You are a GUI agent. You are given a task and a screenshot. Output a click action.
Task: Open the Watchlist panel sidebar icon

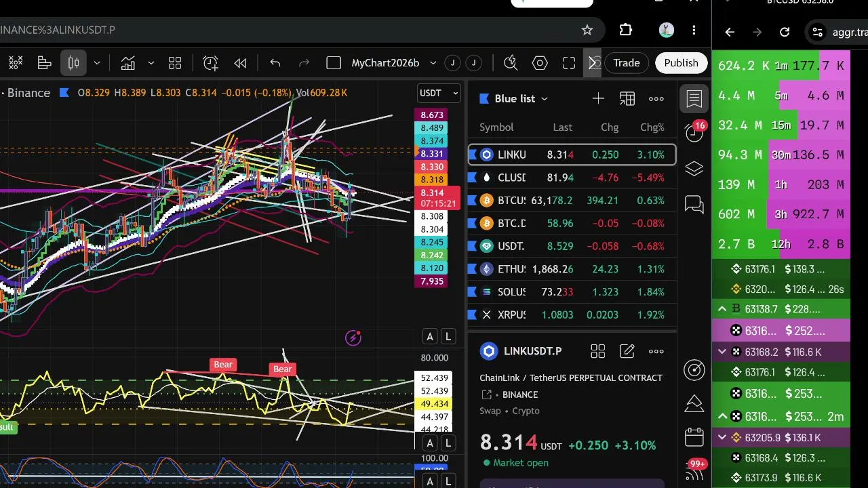click(694, 98)
